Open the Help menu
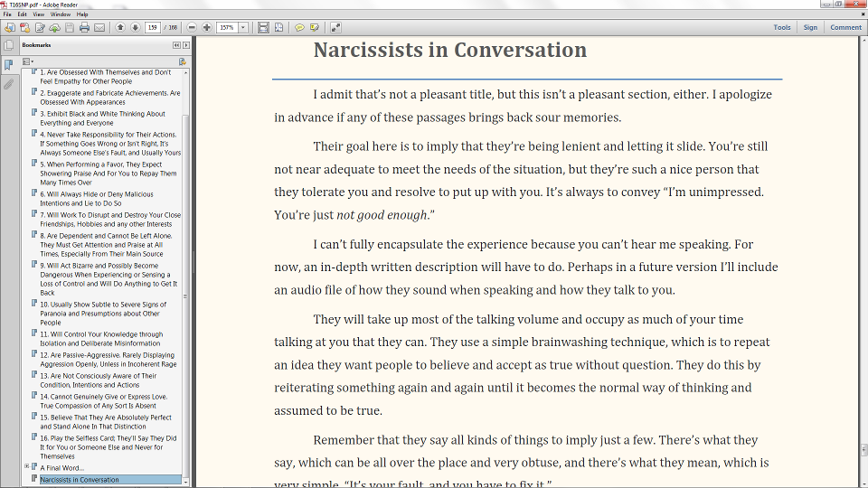 [x=82, y=14]
